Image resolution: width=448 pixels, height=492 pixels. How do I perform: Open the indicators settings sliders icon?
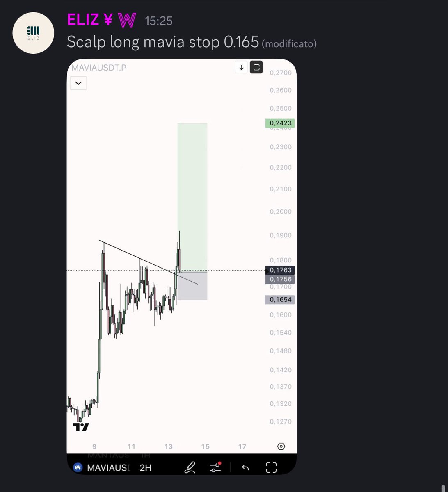pyautogui.click(x=215, y=467)
